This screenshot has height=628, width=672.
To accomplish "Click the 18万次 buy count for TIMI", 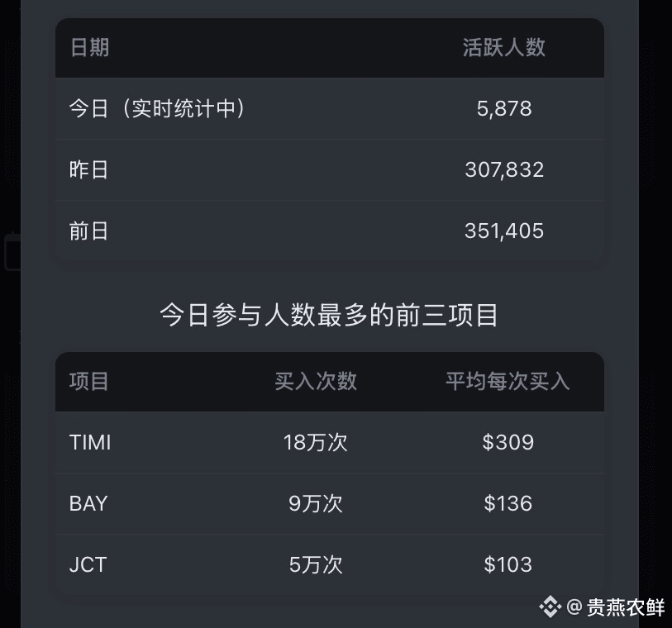I will 316,442.
